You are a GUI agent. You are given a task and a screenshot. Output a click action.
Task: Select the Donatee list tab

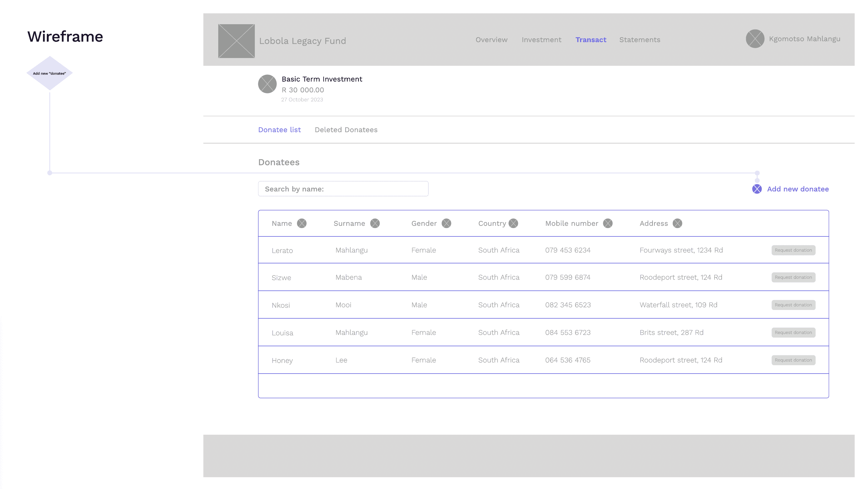coord(279,130)
